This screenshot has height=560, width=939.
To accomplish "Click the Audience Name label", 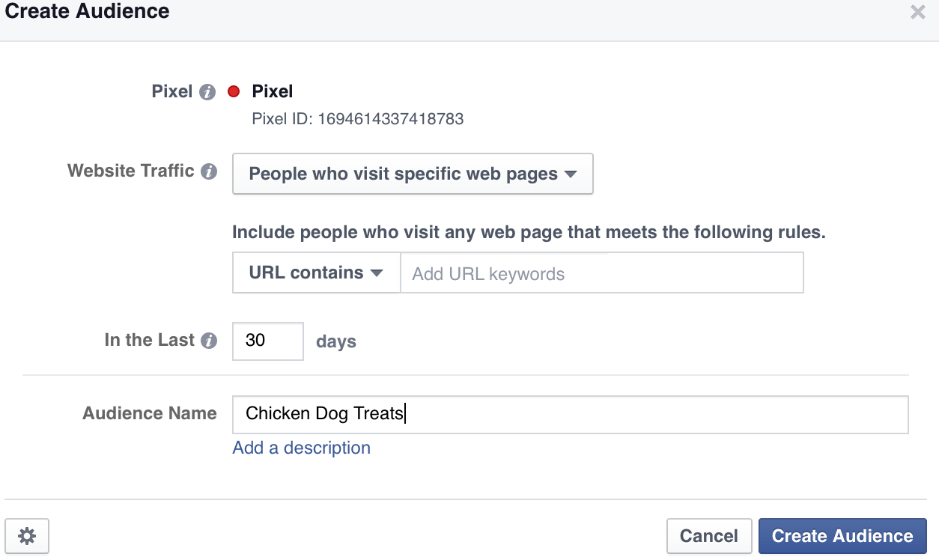I will point(150,413).
